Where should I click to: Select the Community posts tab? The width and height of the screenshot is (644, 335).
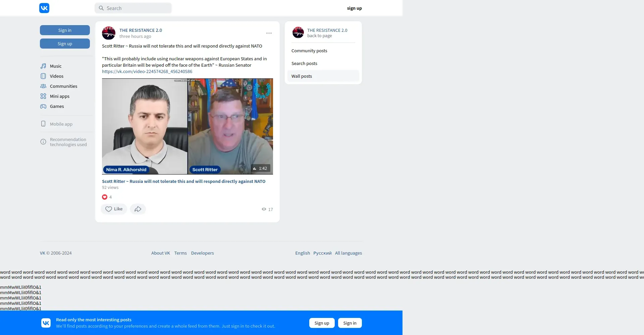[323, 51]
